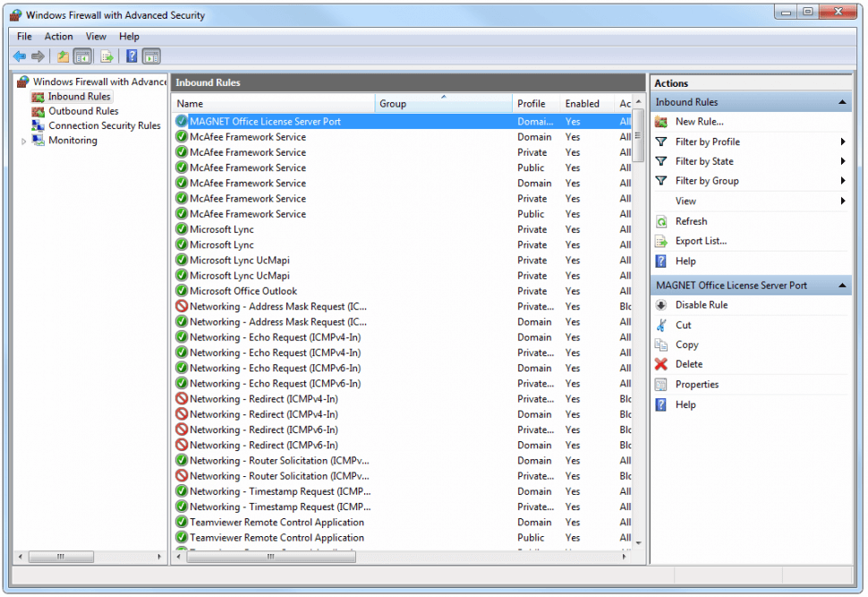This screenshot has height=597, width=868.
Task: Click the Outbound Rules tree icon
Action: pos(38,111)
